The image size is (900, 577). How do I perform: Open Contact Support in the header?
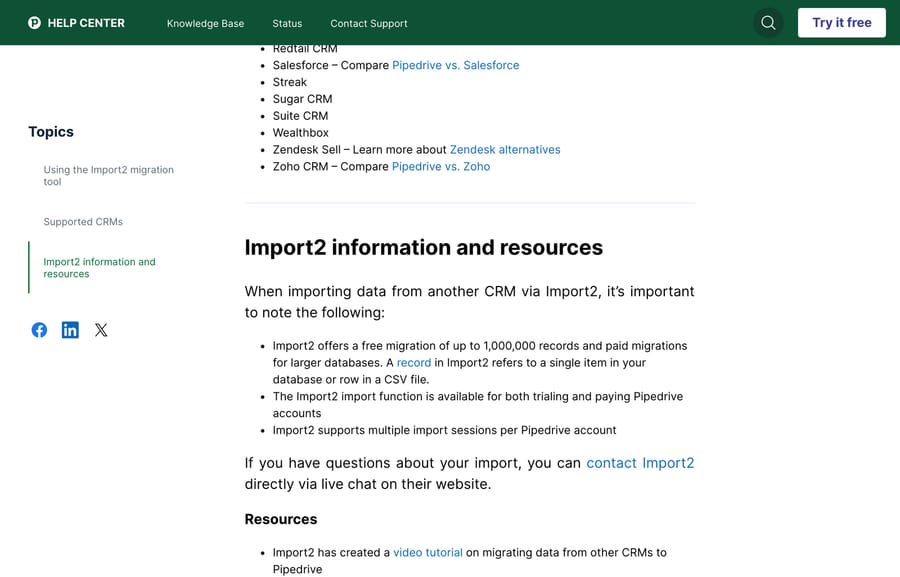(368, 24)
